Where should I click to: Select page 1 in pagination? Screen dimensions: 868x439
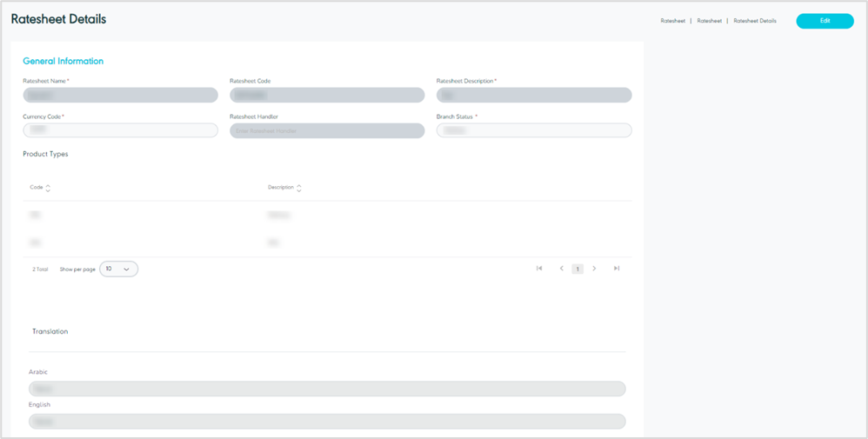coord(578,269)
